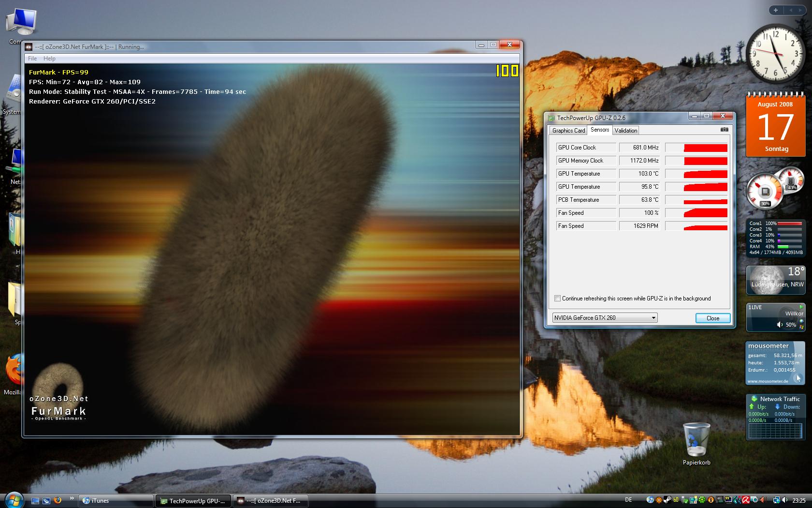The width and height of the screenshot is (812, 508).
Task: Launch Firefox from Quick Launch
Action: point(58,500)
